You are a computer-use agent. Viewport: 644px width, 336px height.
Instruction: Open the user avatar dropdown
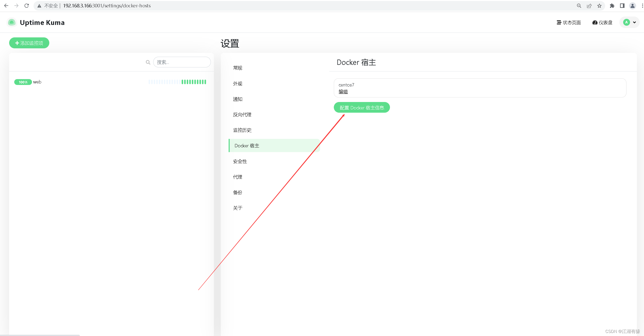[630, 22]
